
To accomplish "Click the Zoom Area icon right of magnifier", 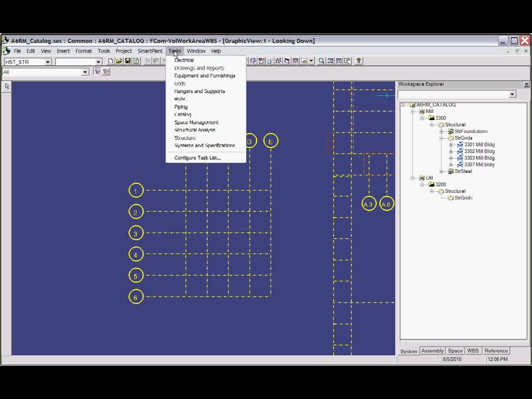I will 330,61.
